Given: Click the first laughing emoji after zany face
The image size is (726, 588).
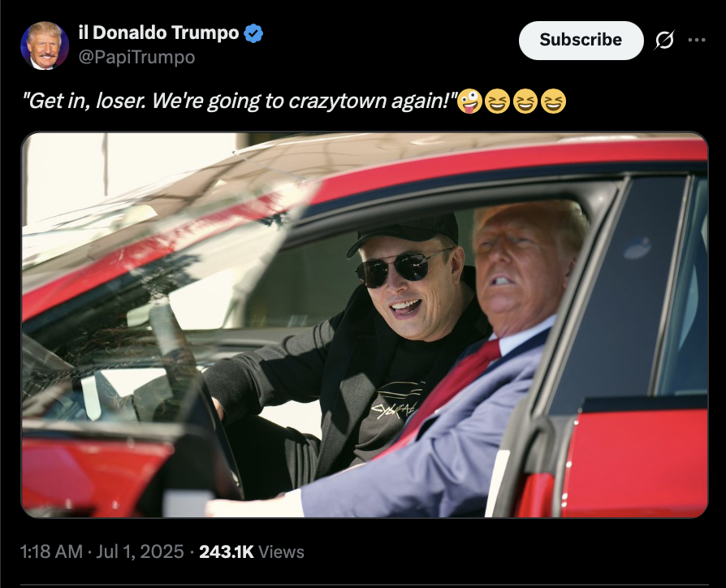Looking at the screenshot, I should pyautogui.click(x=497, y=101).
